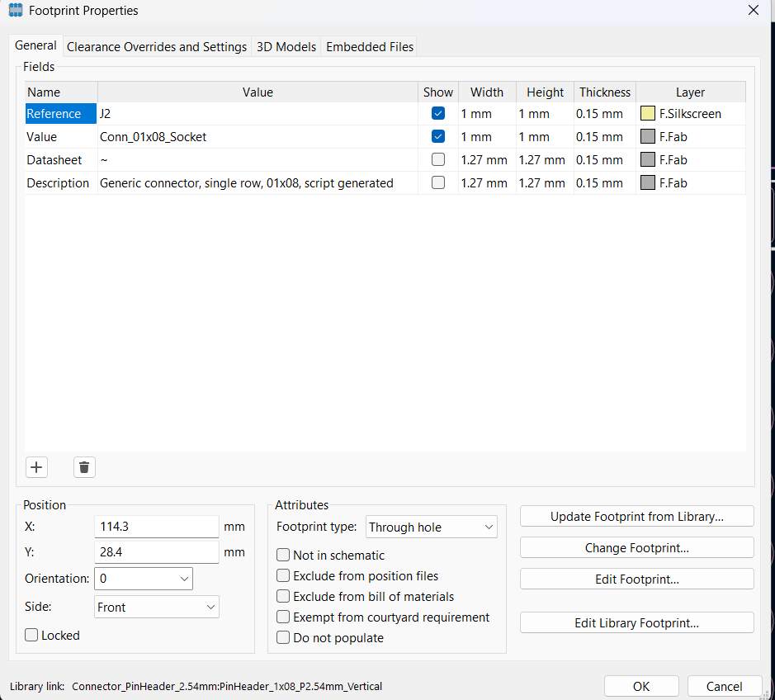Click the Cancel button

pos(724,686)
